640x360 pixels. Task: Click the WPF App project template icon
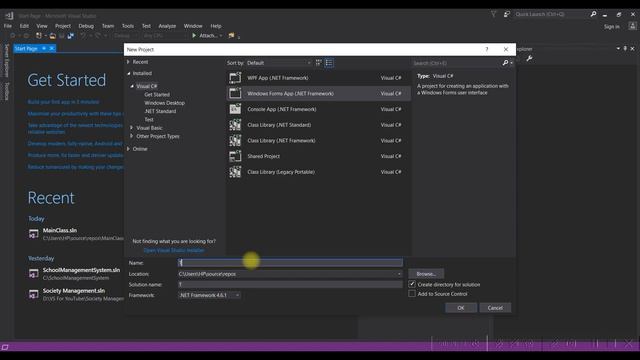pyautogui.click(x=235, y=78)
